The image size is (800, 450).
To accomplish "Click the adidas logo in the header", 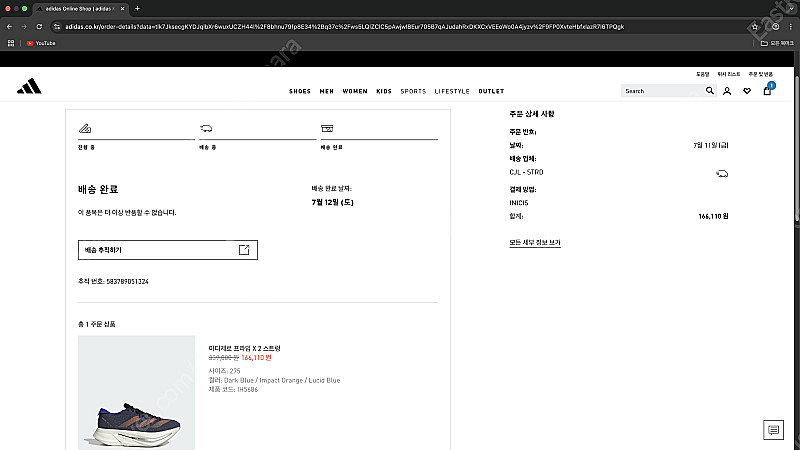I will [29, 87].
